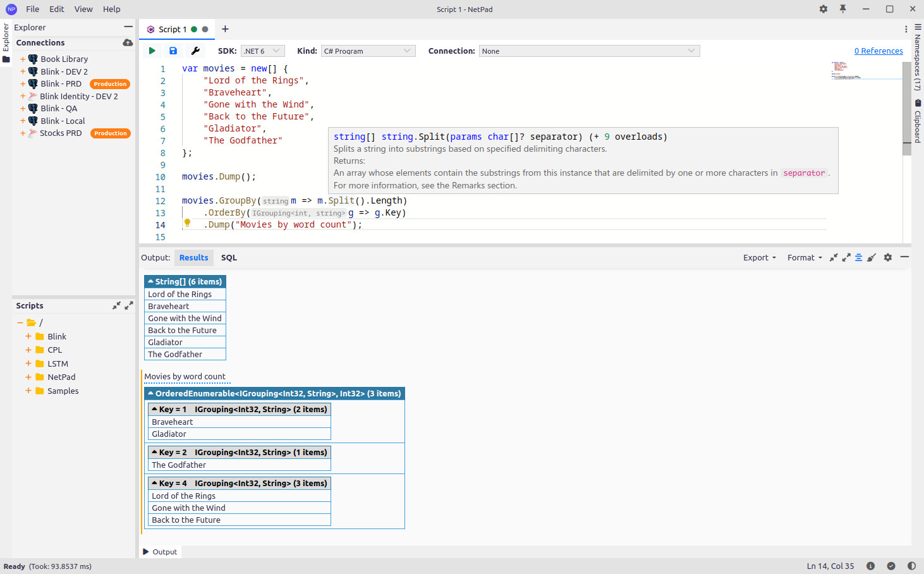The height and width of the screenshot is (574, 924).
Task: Open the Connection dropdown showing None
Action: tap(589, 51)
